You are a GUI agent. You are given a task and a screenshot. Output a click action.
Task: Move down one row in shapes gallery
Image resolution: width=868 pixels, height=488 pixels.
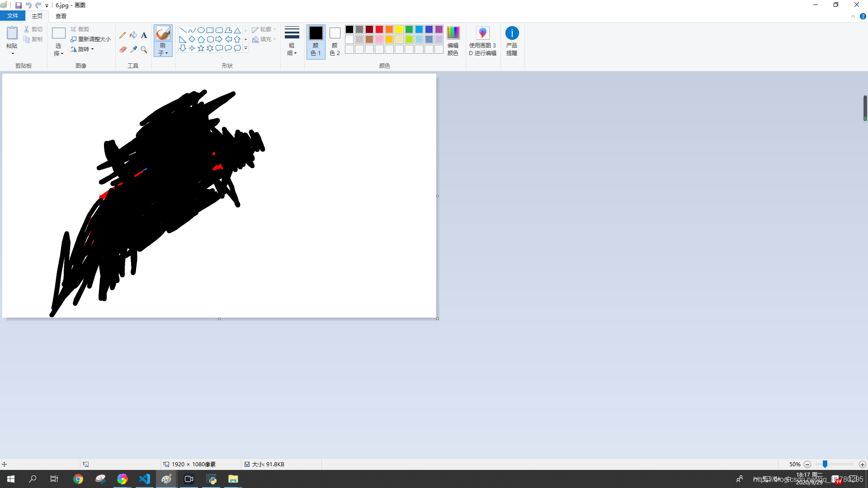[246, 39]
